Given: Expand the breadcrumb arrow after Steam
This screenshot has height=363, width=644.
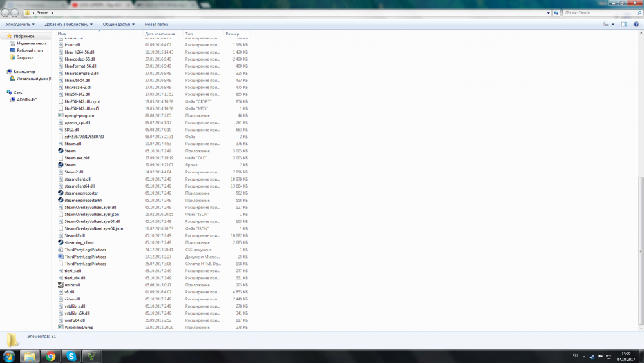Looking at the screenshot, I should (x=52, y=13).
